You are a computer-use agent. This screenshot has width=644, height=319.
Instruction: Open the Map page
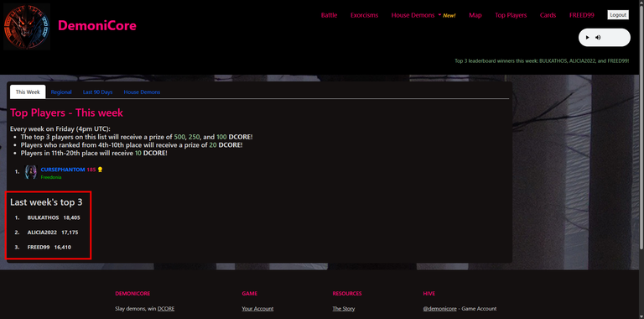475,15
